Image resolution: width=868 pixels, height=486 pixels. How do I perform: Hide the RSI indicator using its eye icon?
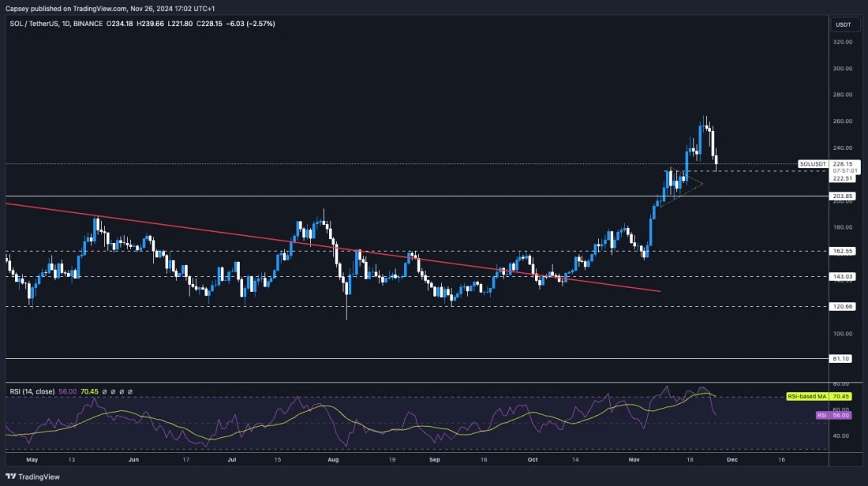pyautogui.click(x=104, y=392)
